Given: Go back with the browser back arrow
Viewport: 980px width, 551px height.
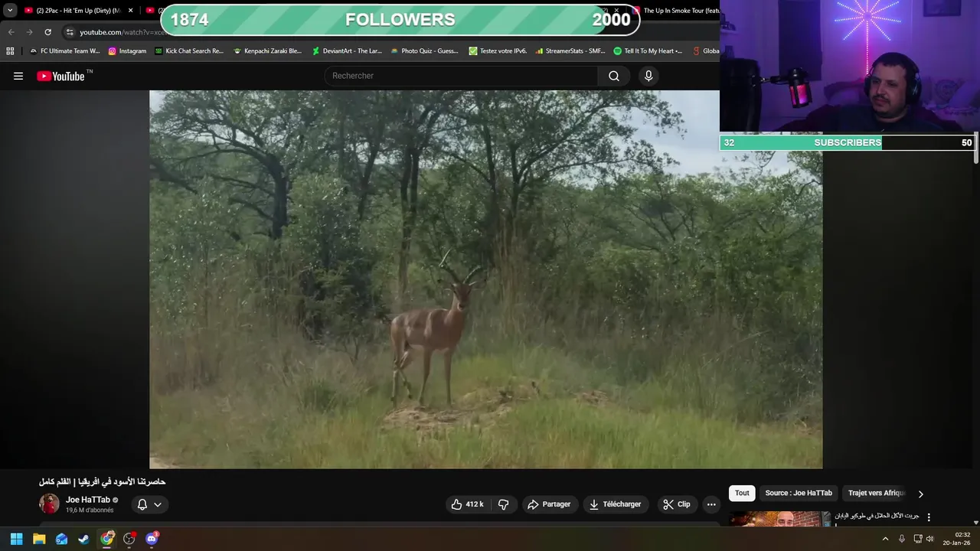Looking at the screenshot, I should tap(11, 32).
